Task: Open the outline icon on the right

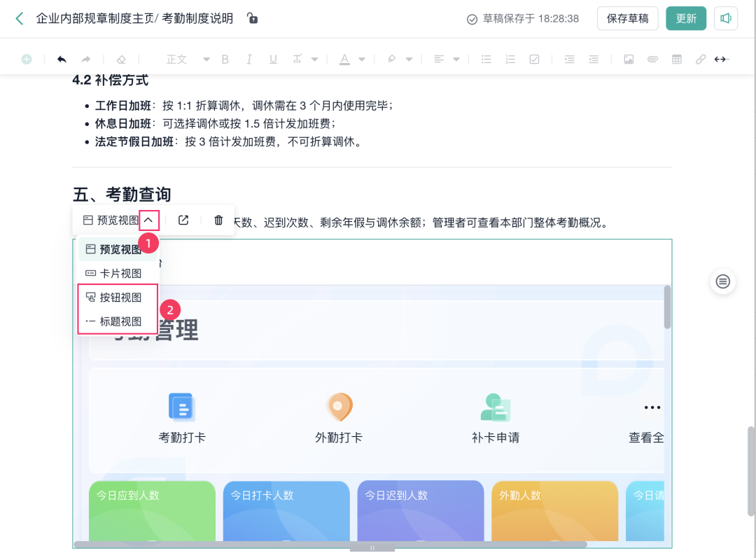Action: click(722, 281)
